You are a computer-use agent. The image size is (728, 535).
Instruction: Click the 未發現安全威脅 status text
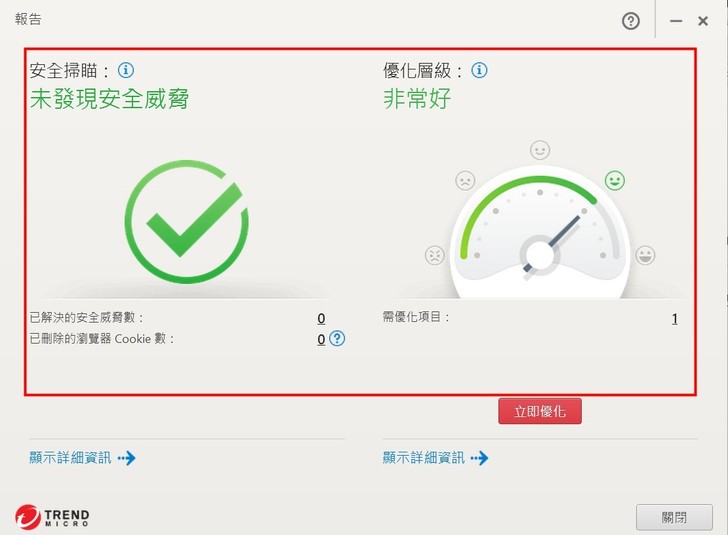point(110,99)
